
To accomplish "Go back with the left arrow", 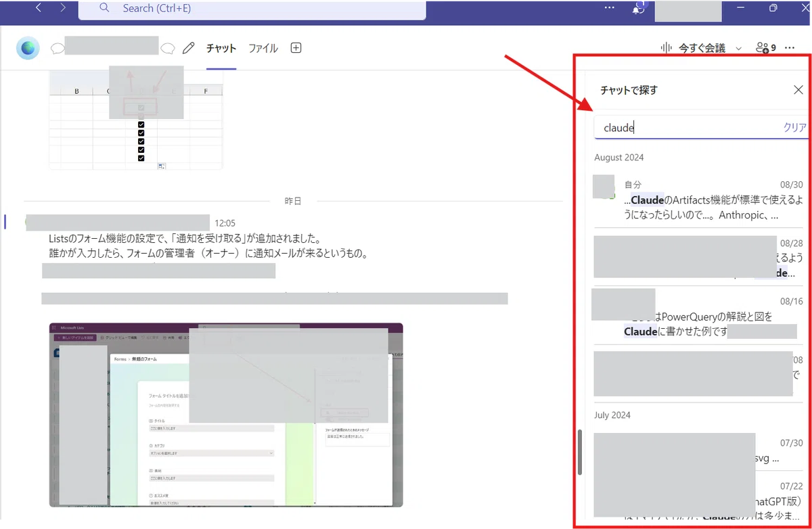I will 39,8.
